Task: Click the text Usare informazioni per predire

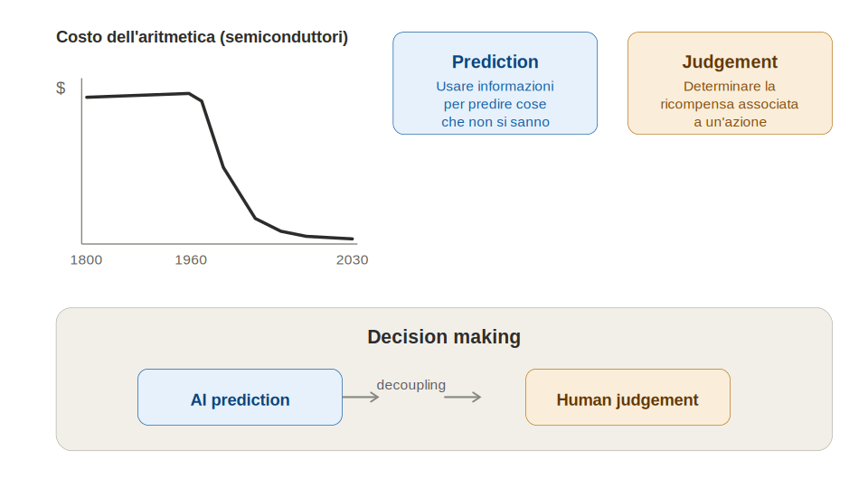Action: [495, 95]
